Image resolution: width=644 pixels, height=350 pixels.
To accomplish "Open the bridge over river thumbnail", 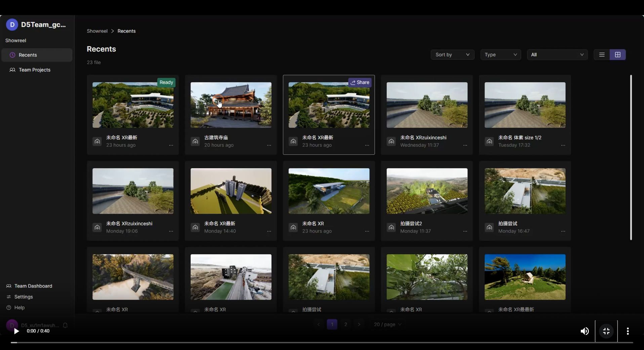I will click(x=133, y=277).
